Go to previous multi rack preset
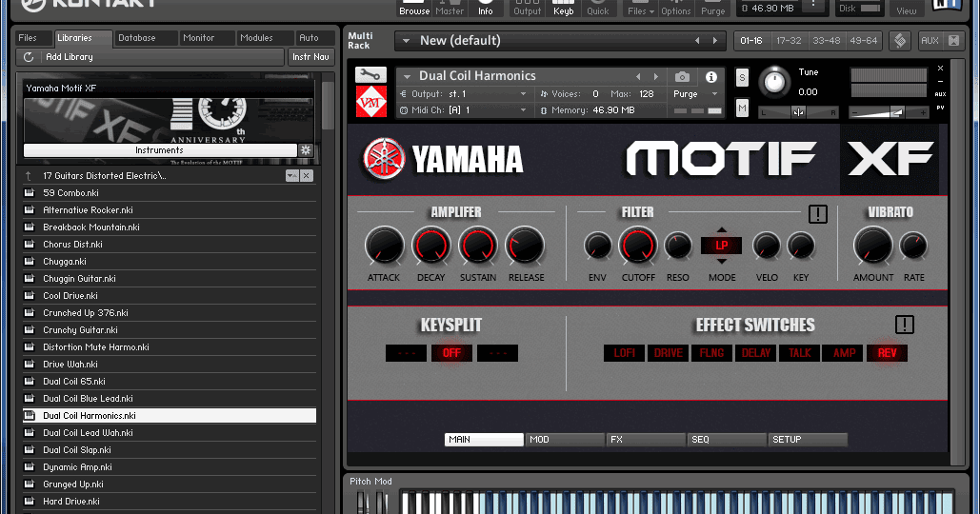 pos(697,41)
